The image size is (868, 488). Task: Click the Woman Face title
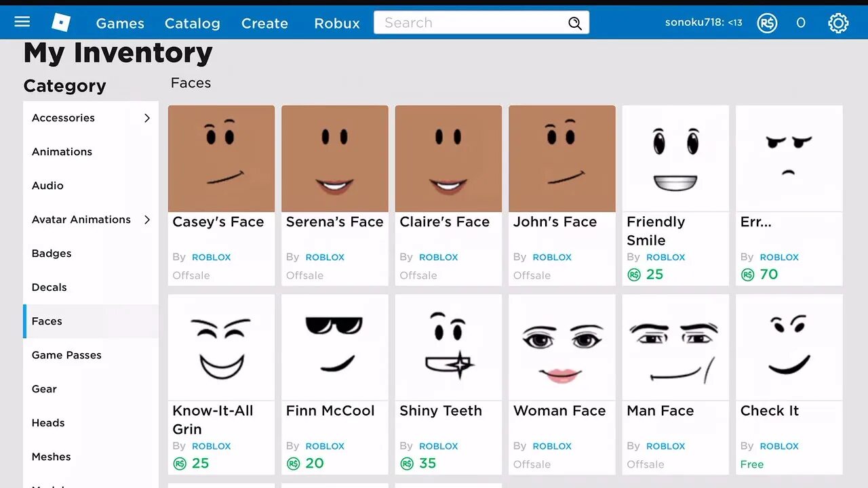(x=559, y=411)
